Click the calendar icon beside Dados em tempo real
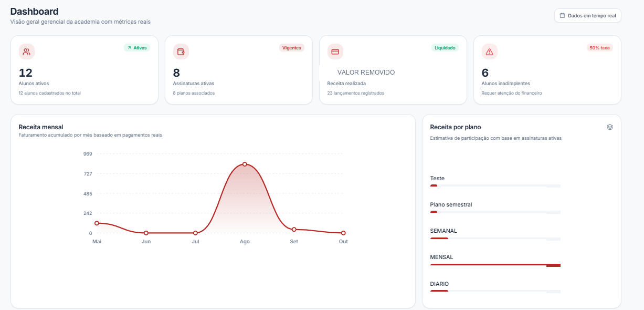The width and height of the screenshot is (644, 310). tap(563, 16)
